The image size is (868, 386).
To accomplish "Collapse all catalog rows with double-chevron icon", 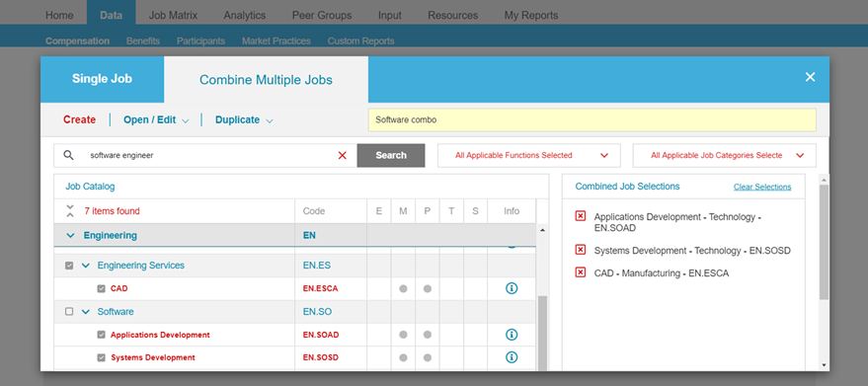I will tap(70, 211).
